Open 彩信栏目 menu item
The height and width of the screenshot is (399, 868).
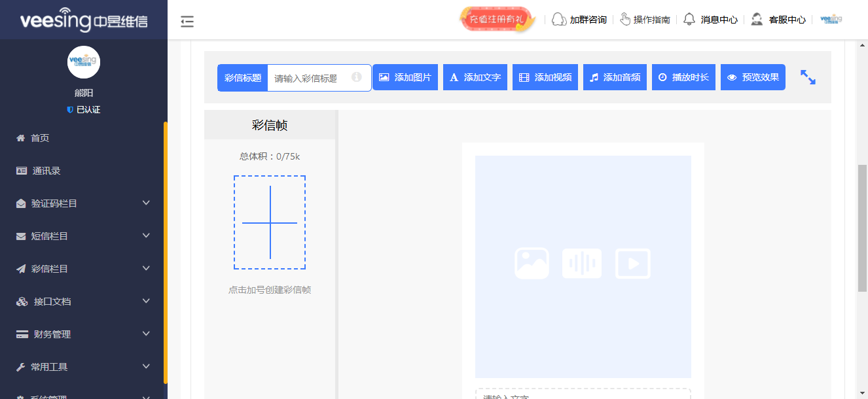tap(84, 269)
